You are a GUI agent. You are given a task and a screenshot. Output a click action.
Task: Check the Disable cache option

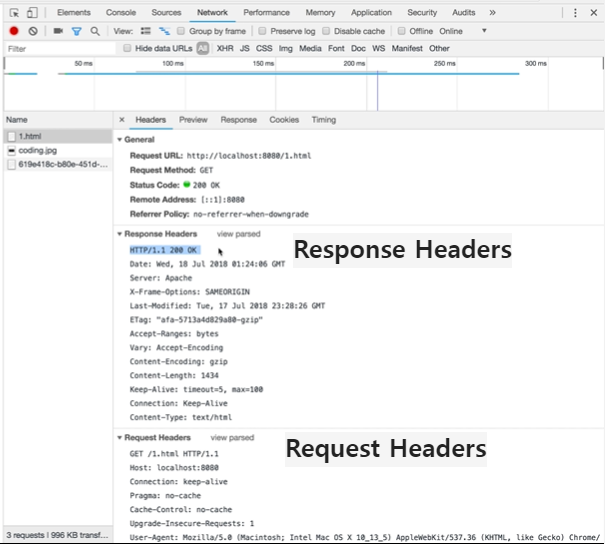coord(326,31)
